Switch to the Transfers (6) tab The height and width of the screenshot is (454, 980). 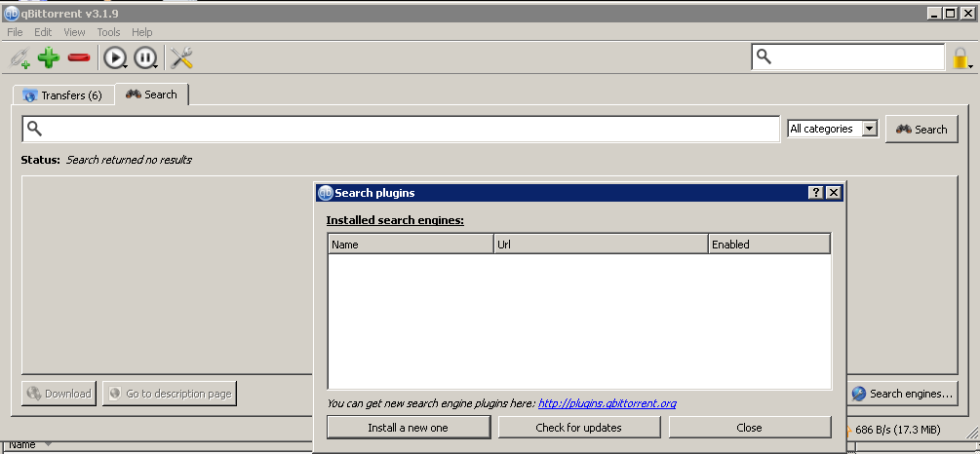coord(63,95)
